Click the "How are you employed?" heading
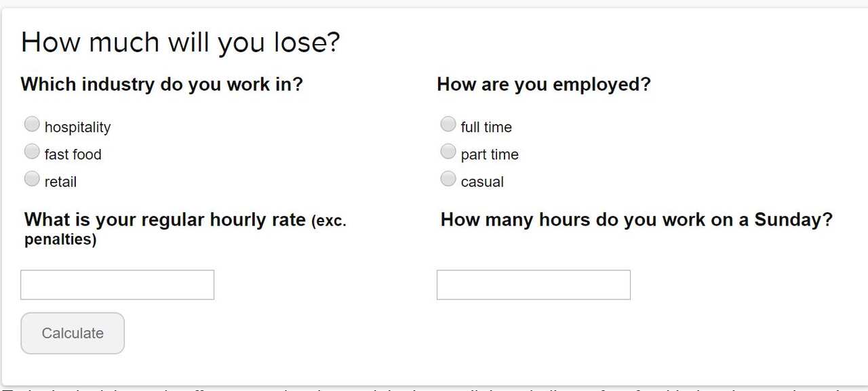 543,85
